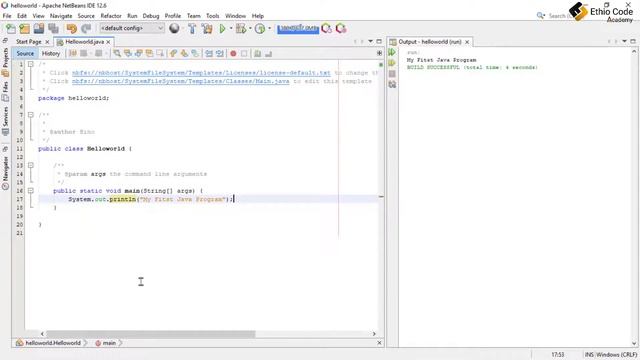
Task: Click the New Project icon
Action: pos(24,29)
